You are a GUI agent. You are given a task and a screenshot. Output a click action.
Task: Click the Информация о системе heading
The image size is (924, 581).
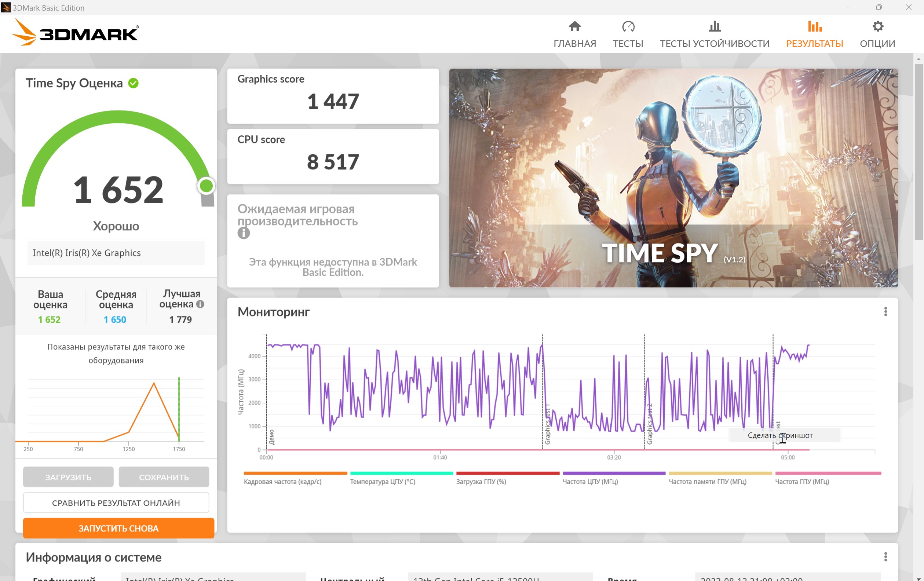(93, 557)
